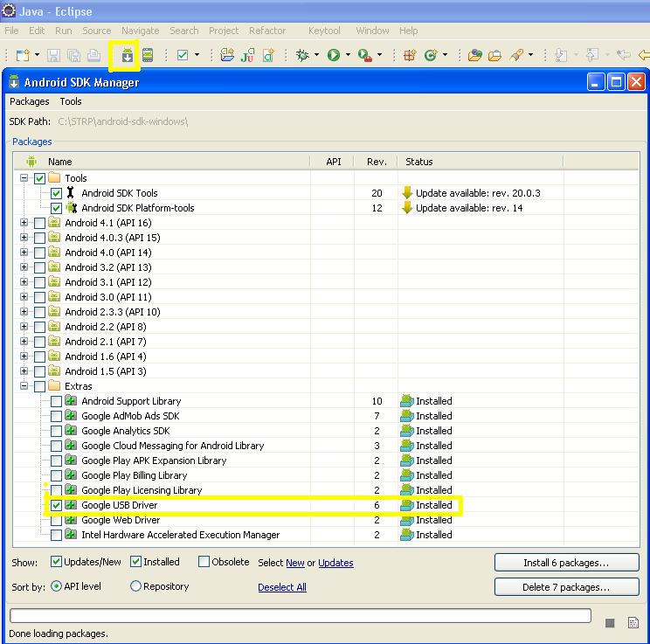Click the Back navigation arrow icon

click(644, 55)
